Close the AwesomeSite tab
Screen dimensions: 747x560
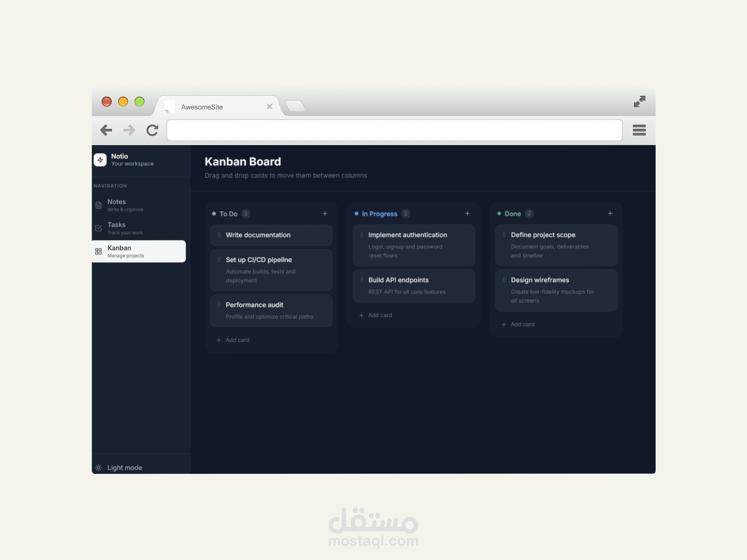click(269, 107)
